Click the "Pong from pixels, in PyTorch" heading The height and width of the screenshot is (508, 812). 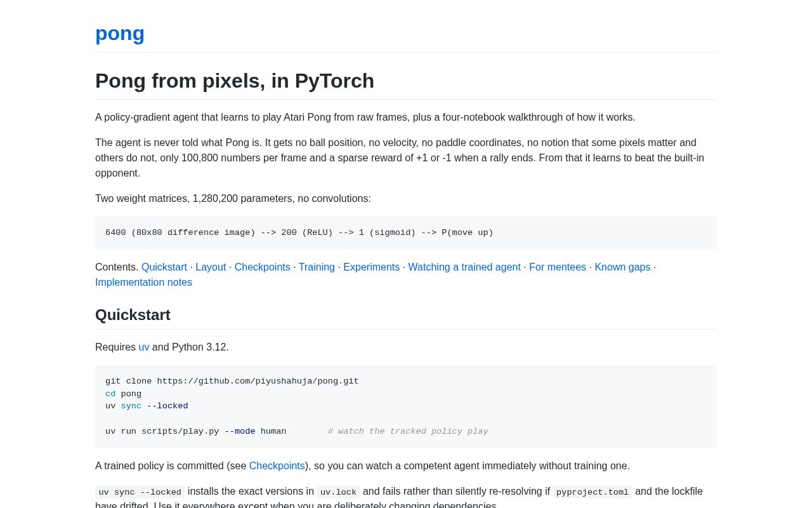235,81
